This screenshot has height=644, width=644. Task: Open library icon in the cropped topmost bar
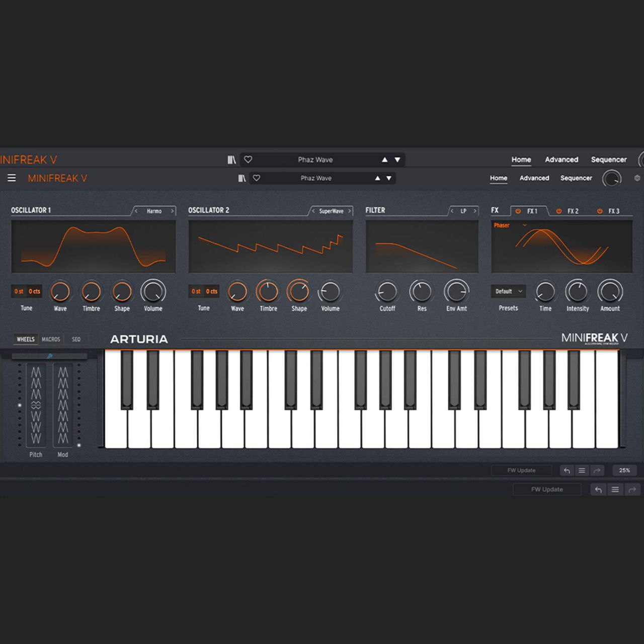[x=231, y=159]
